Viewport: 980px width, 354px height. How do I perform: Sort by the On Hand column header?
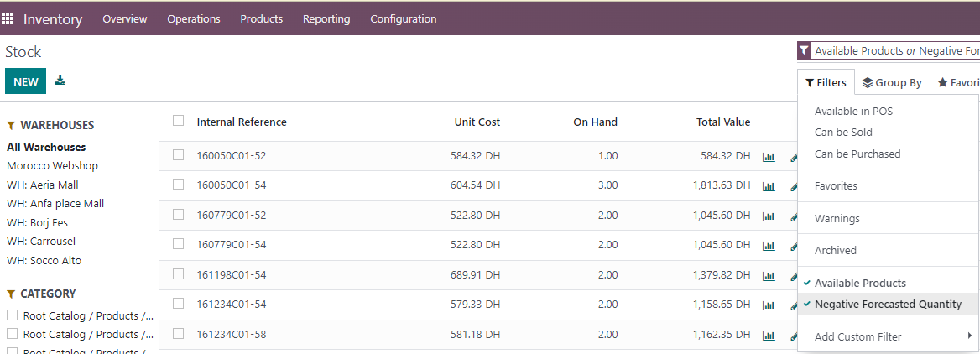pos(595,122)
